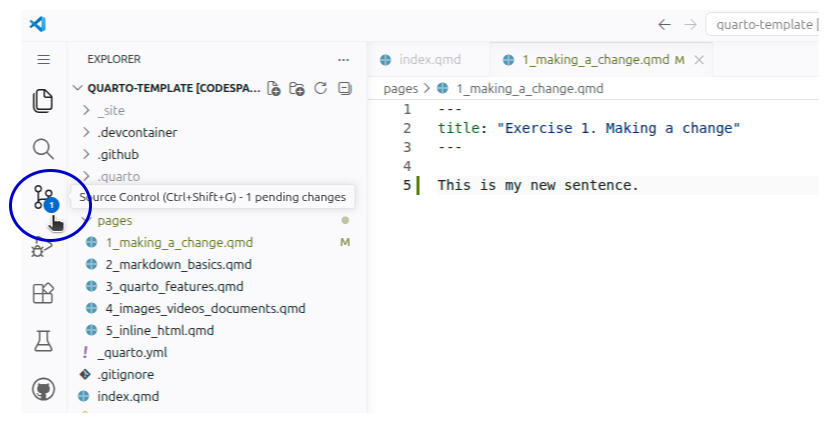Screen dimensions: 840x440
Task: Open index.qmd in the file tree
Action: point(128,396)
